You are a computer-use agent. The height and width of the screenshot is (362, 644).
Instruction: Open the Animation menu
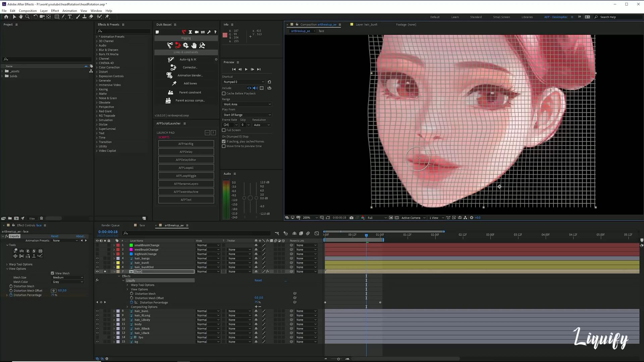[x=69, y=11]
